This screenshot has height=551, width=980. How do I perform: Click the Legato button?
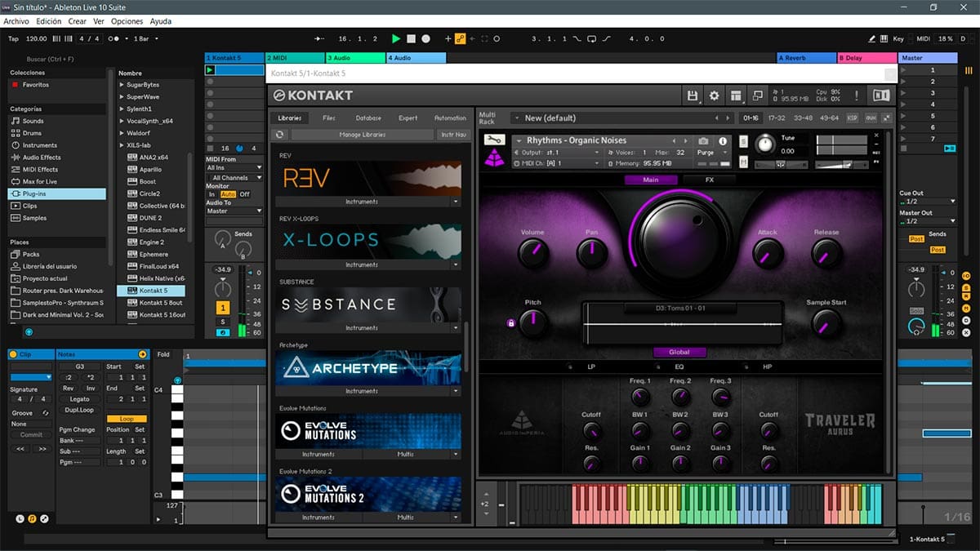coord(81,399)
